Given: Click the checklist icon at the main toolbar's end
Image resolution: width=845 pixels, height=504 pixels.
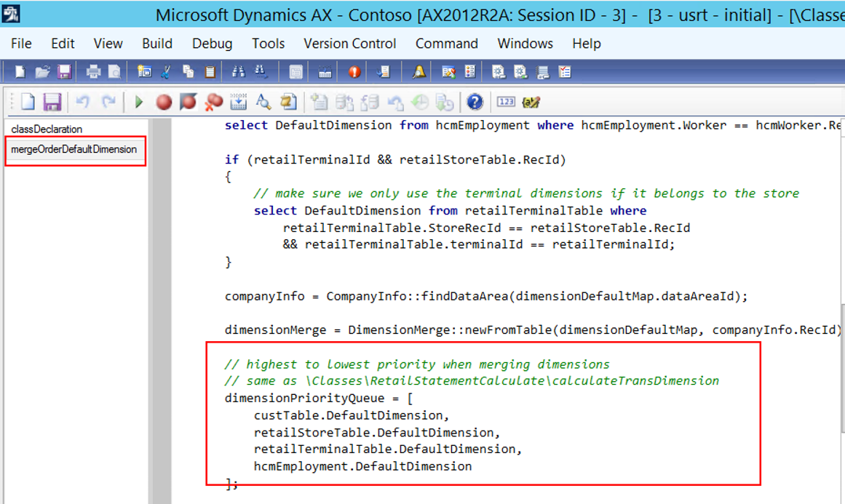Looking at the screenshot, I should pyautogui.click(x=564, y=71).
